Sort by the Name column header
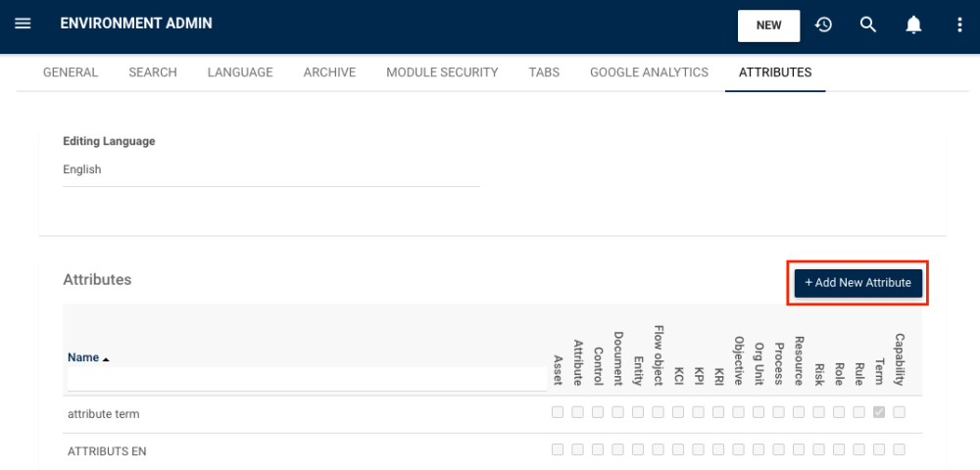The height and width of the screenshot is (470, 980). coord(83,357)
